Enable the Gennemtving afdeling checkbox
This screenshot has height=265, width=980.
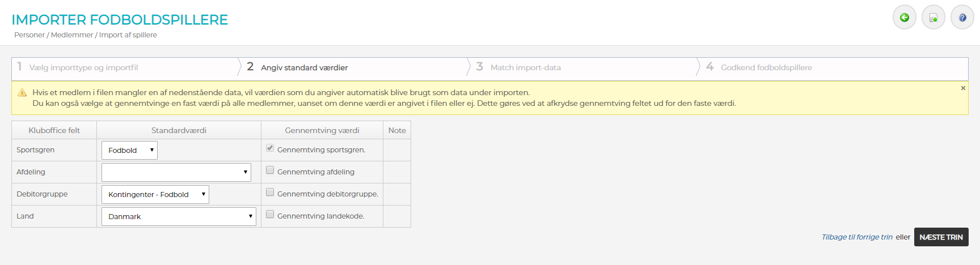tap(270, 170)
